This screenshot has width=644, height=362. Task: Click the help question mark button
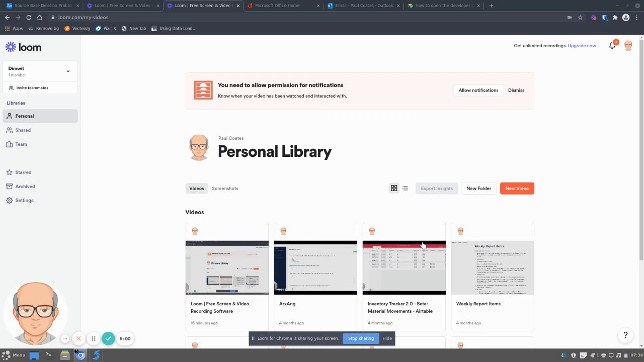625,335
